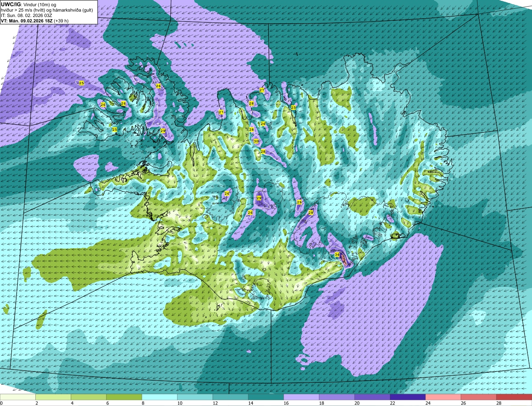Viewport: 532px width, 406px height.
Task: Click the init time 'IT: Sun. 08. 02. 2026 03Z'
Action: click(x=27, y=15)
